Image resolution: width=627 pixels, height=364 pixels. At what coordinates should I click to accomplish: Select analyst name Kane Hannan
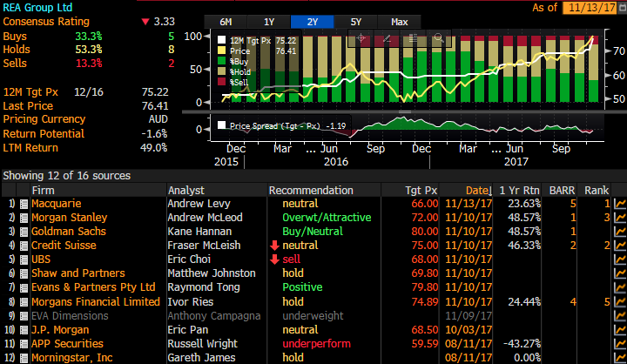[199, 232]
